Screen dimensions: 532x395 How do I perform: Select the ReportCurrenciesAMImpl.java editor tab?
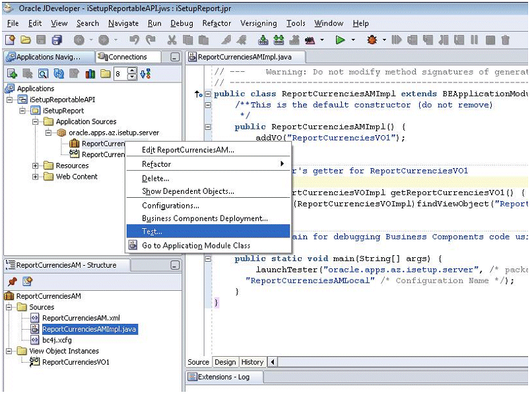click(246, 57)
